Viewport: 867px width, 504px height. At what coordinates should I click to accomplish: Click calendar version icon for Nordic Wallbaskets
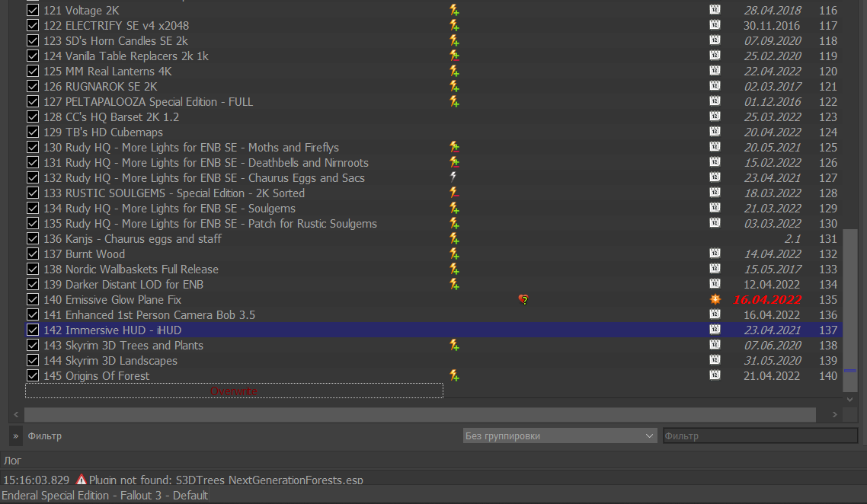point(715,268)
